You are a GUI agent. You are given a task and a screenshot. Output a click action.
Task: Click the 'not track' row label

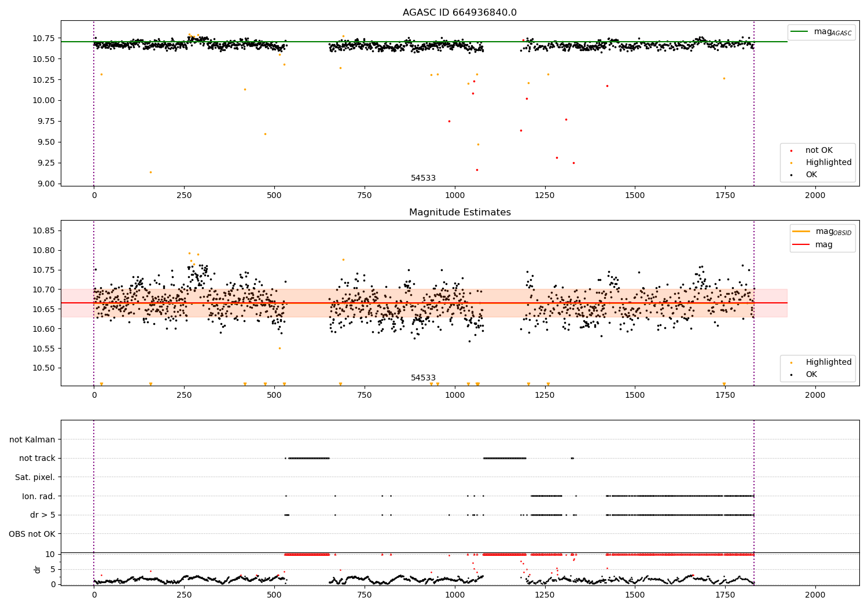(37, 459)
